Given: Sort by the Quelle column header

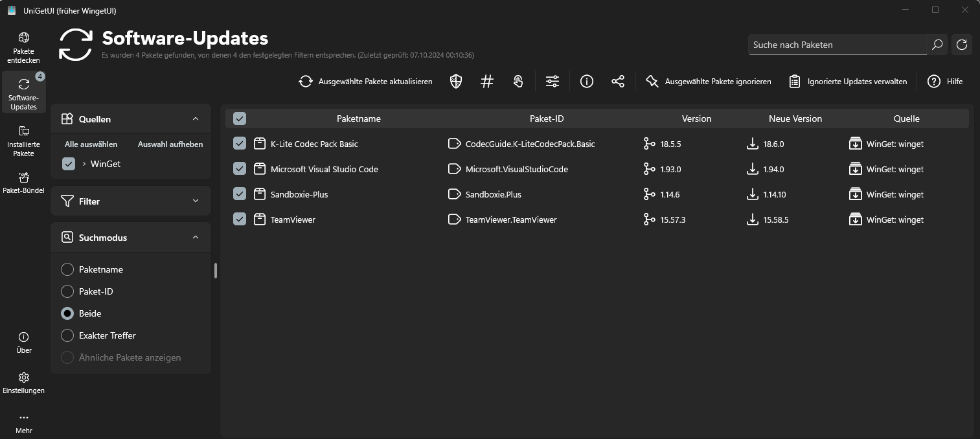Looking at the screenshot, I should point(907,118).
